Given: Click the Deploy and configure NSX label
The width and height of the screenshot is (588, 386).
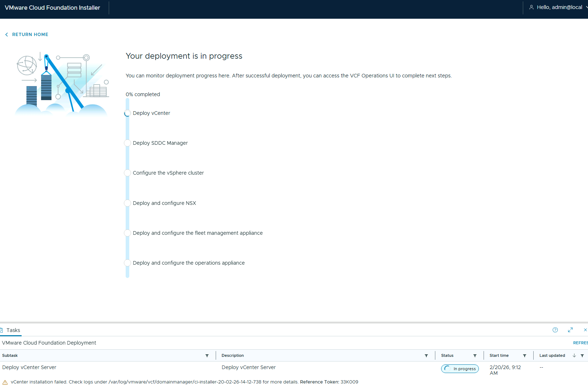Looking at the screenshot, I should (164, 203).
